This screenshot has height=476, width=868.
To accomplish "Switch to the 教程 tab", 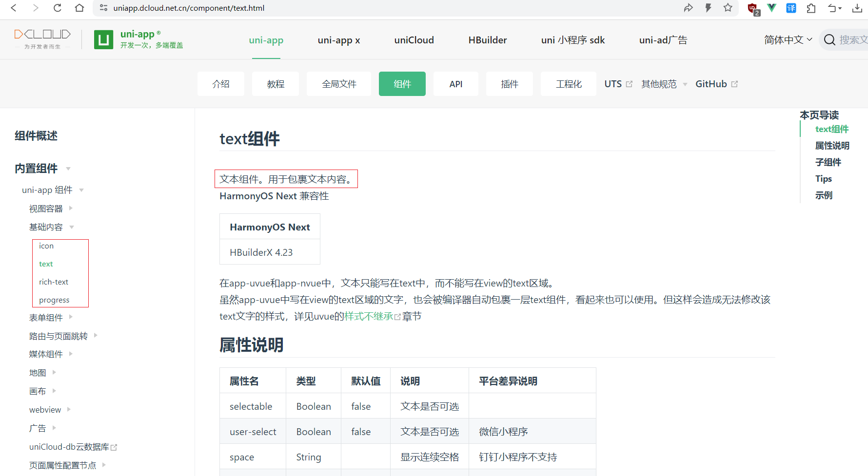I will pyautogui.click(x=276, y=84).
